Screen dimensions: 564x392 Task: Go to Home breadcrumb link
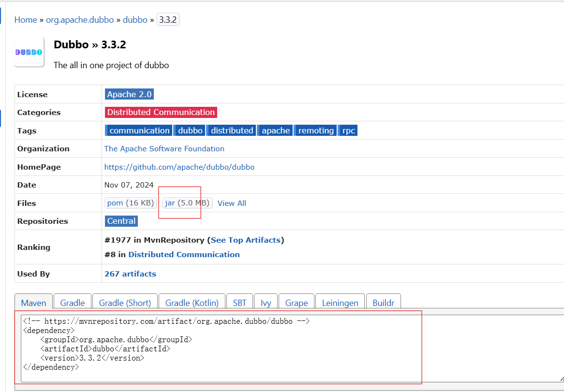tap(26, 20)
